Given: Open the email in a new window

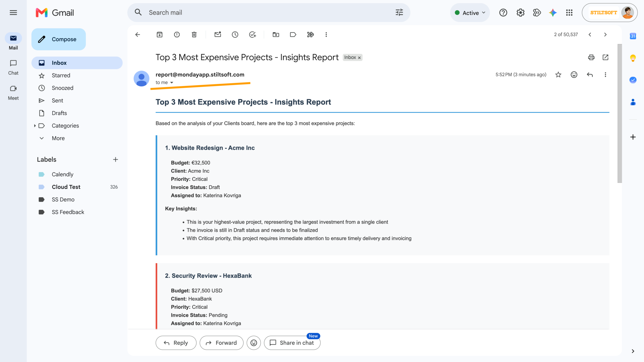Looking at the screenshot, I should click(x=606, y=57).
